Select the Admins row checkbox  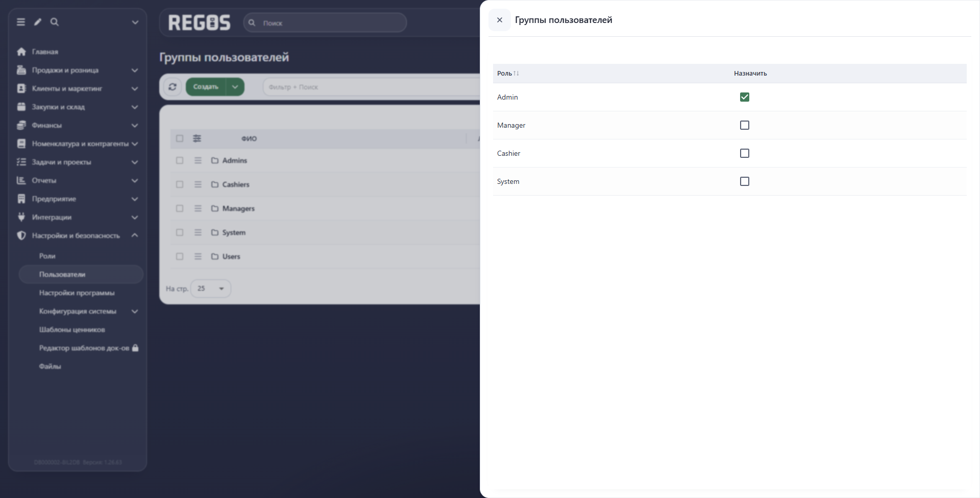click(180, 160)
